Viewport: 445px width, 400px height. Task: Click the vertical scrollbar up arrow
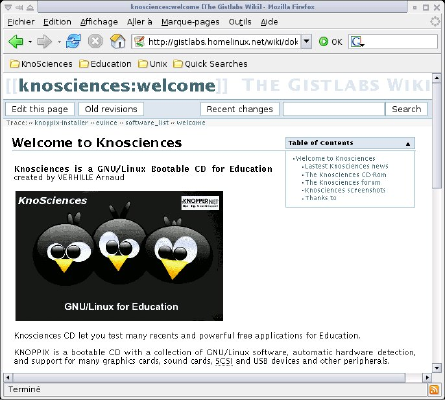[436, 78]
